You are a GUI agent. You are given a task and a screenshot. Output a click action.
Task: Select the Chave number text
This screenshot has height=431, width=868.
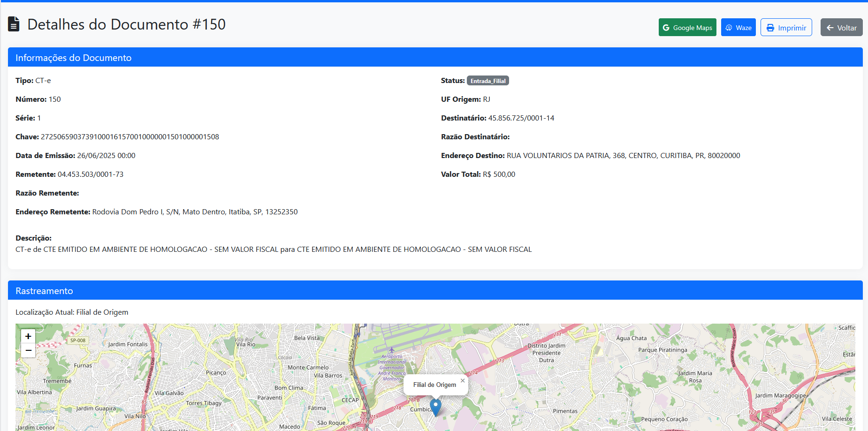click(129, 136)
